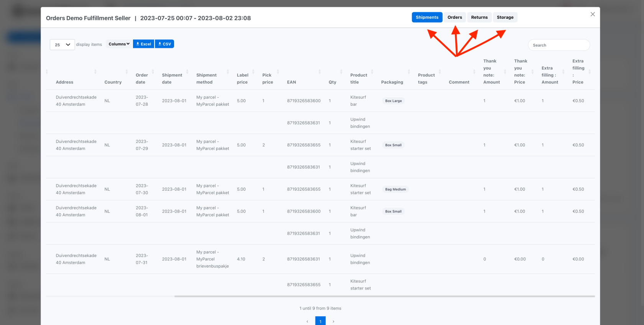Click order date 2023-07-30 cell
This screenshot has width=644, height=325.
pyautogui.click(x=142, y=189)
